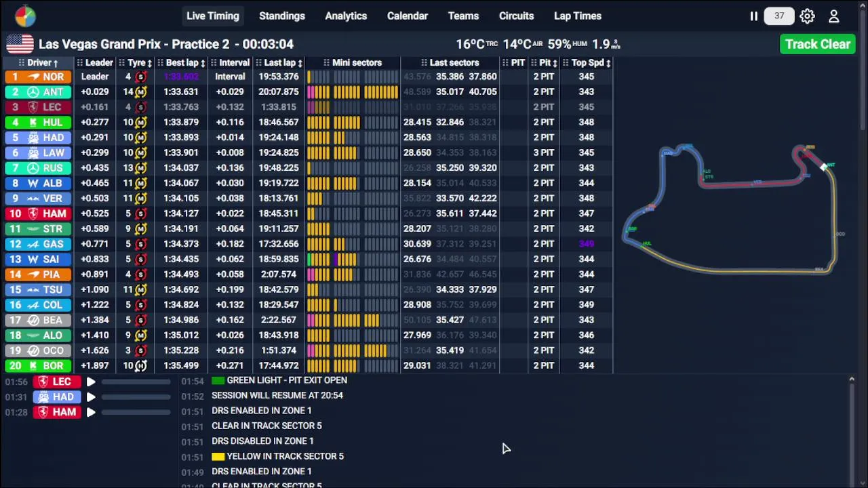Click the soft tyre icon for OCO
Viewport: 868px width, 488px height.
pos(140,350)
